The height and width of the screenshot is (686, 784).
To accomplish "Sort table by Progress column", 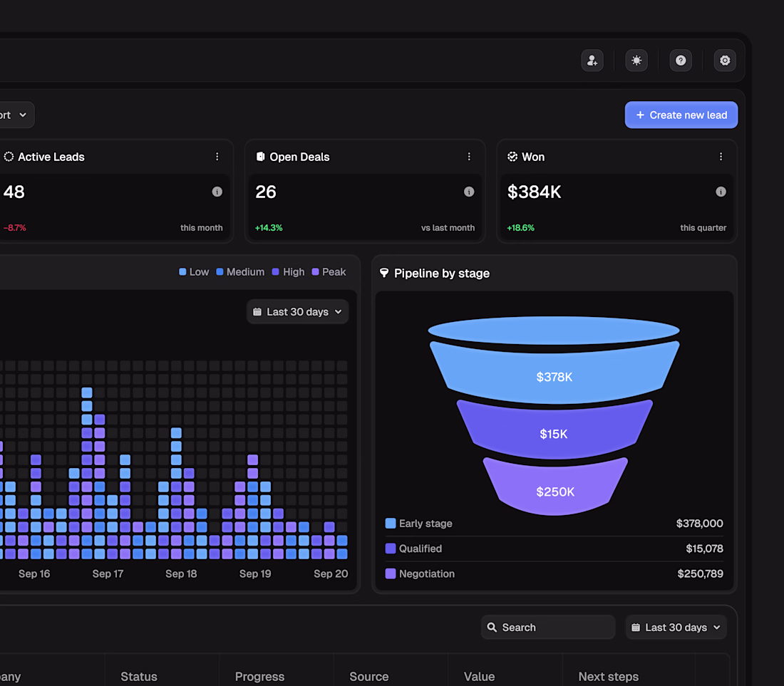I will 259,677.
